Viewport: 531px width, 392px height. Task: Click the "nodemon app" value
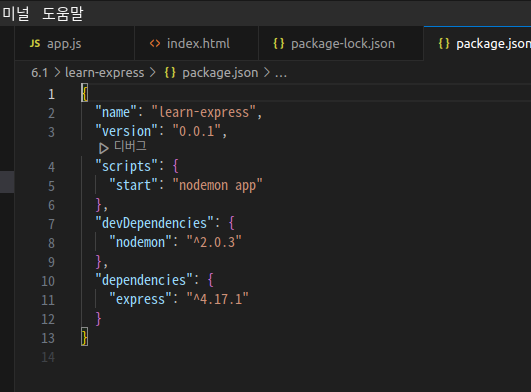(x=217, y=186)
